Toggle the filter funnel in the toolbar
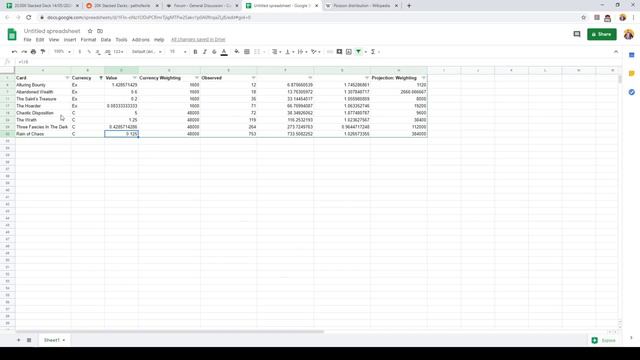 click(x=358, y=52)
